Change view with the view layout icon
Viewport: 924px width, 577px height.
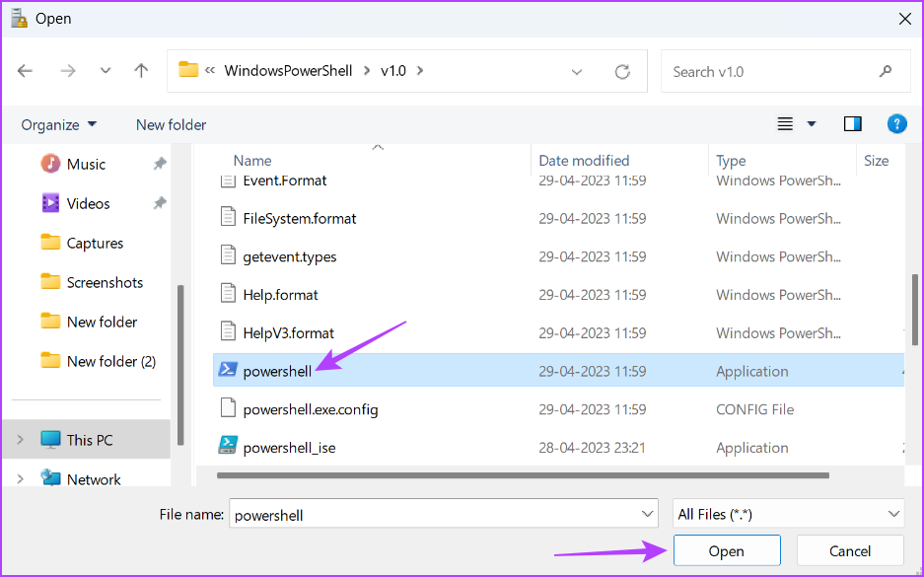click(785, 123)
